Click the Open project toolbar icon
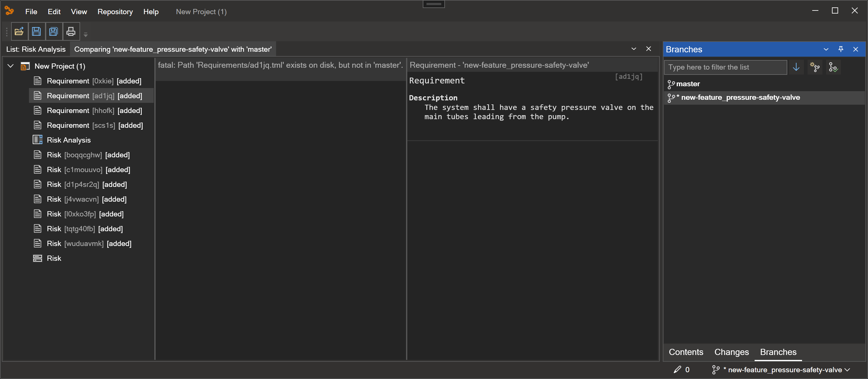The image size is (868, 379). pos(19,32)
